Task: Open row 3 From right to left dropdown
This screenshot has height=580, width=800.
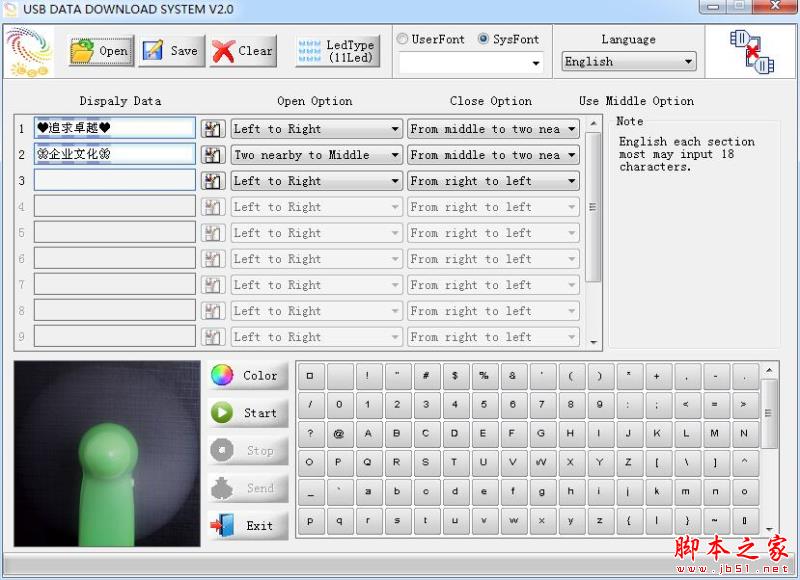Action: tap(493, 181)
